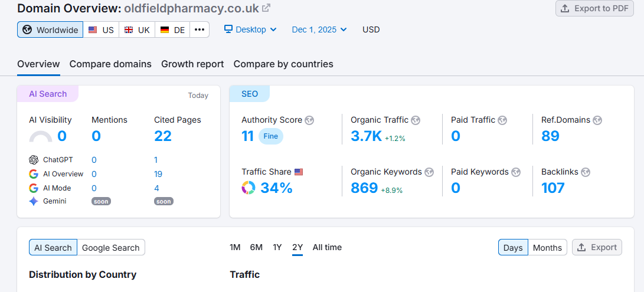Screen dimensions: 644x292
Task: Click the ChatGPT logo icon
Action: pyautogui.click(x=34, y=160)
